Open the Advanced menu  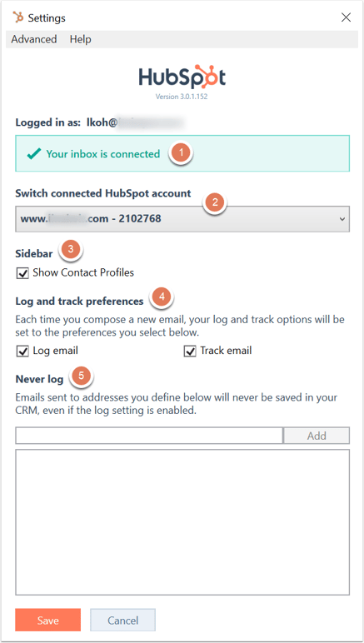[x=34, y=39]
